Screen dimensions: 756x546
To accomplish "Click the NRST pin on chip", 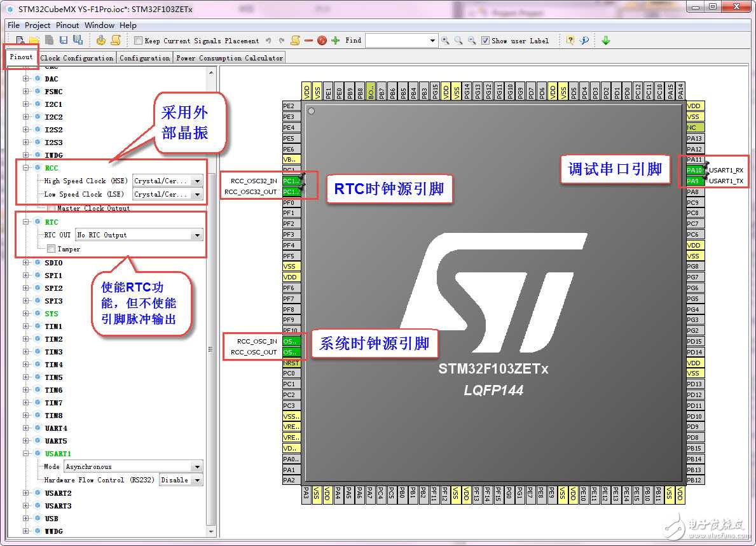I will [x=291, y=363].
